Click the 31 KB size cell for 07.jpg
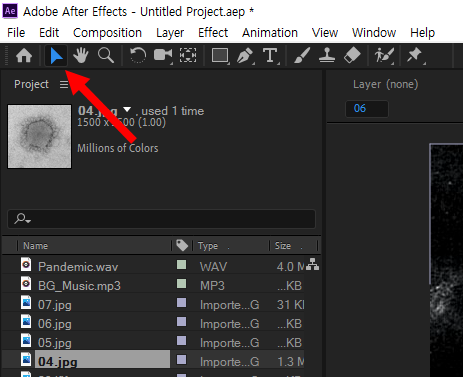The width and height of the screenshot is (463, 377). tap(290, 305)
